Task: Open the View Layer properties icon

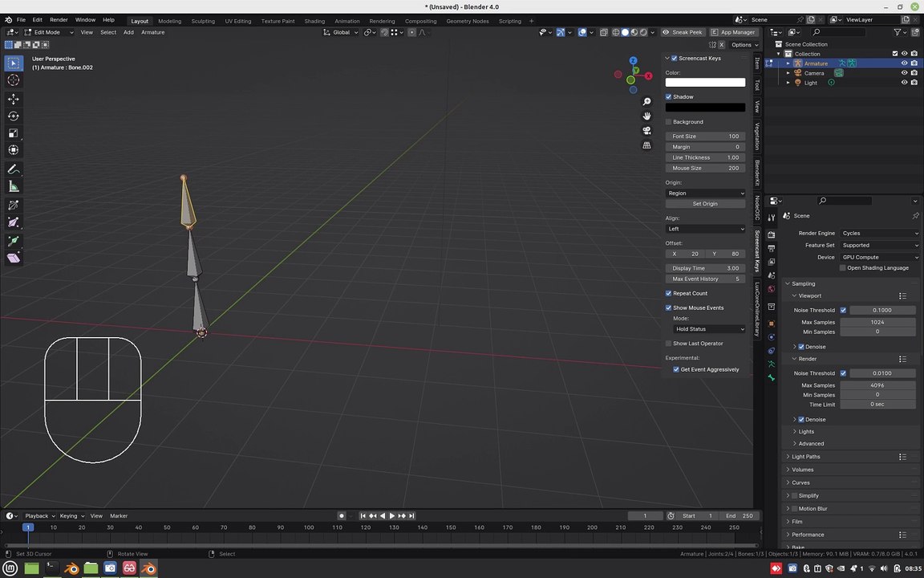Action: point(772,262)
